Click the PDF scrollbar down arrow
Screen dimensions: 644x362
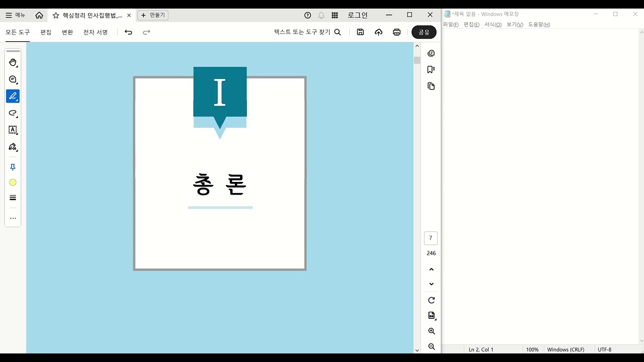click(x=417, y=350)
